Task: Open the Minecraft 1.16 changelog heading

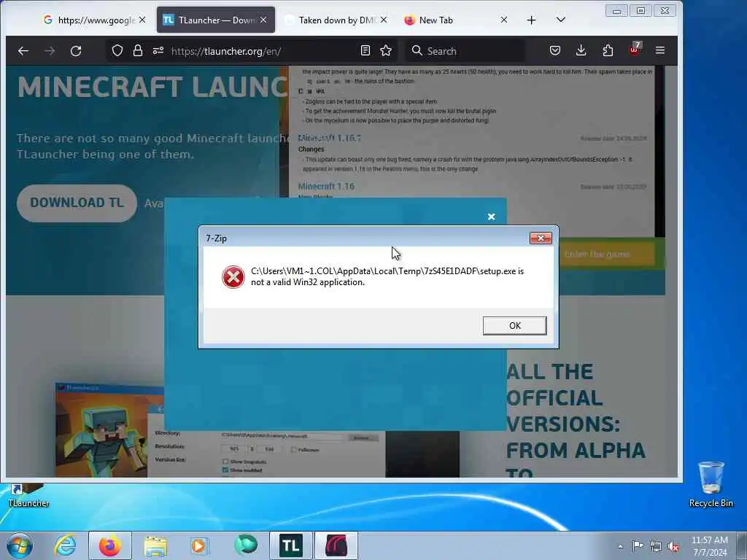Action: 326,186
